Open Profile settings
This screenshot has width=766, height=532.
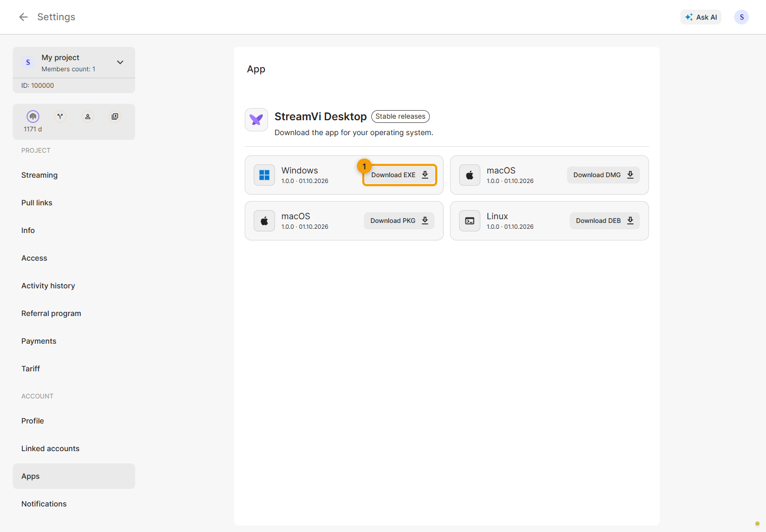74,421
